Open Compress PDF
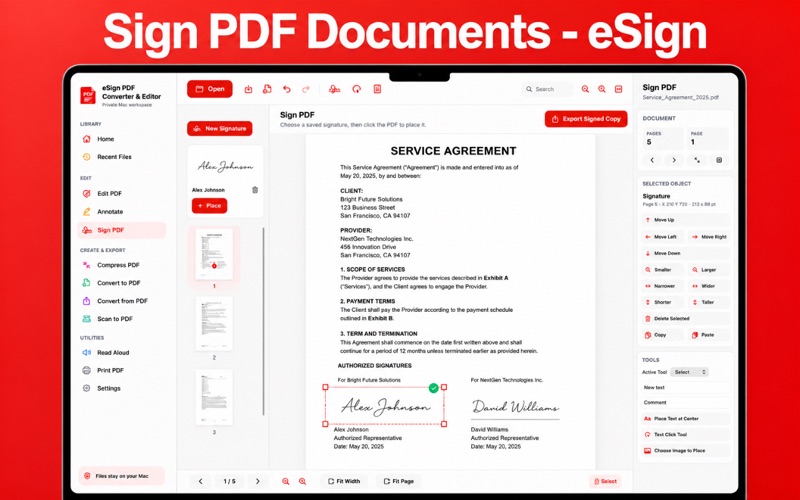Image resolution: width=800 pixels, height=500 pixels. coord(121,265)
